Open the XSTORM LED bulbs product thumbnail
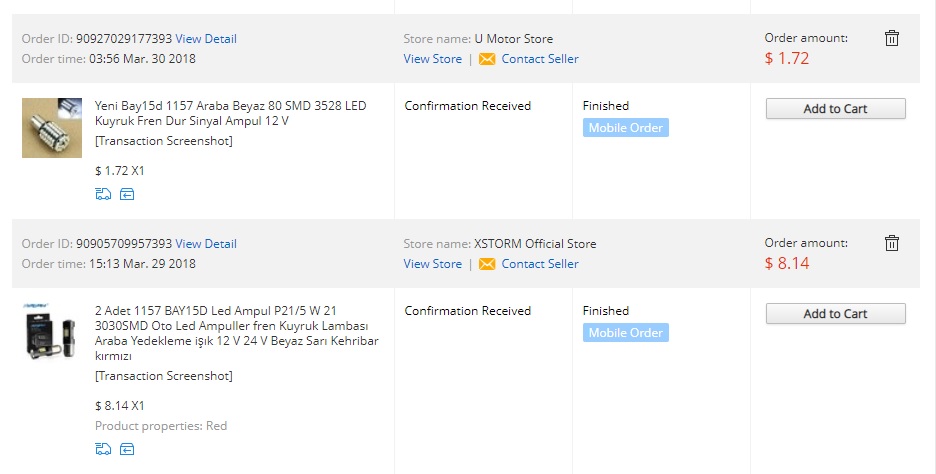The width and height of the screenshot is (936, 474). coord(52,333)
